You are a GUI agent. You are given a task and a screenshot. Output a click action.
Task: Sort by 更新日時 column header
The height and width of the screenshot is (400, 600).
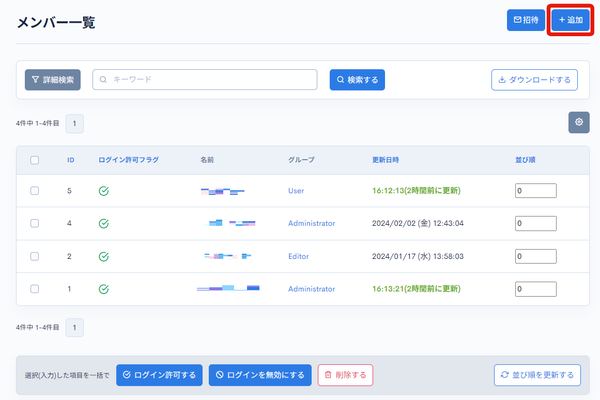385,160
